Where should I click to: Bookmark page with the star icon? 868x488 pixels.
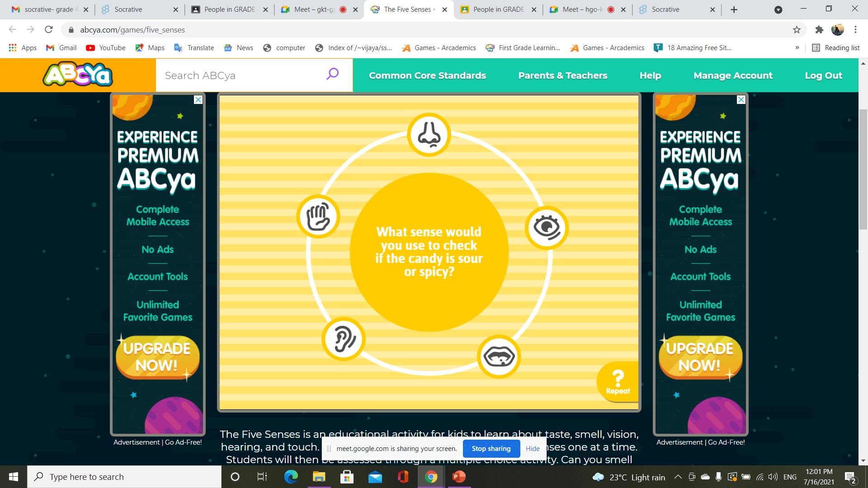point(797,30)
